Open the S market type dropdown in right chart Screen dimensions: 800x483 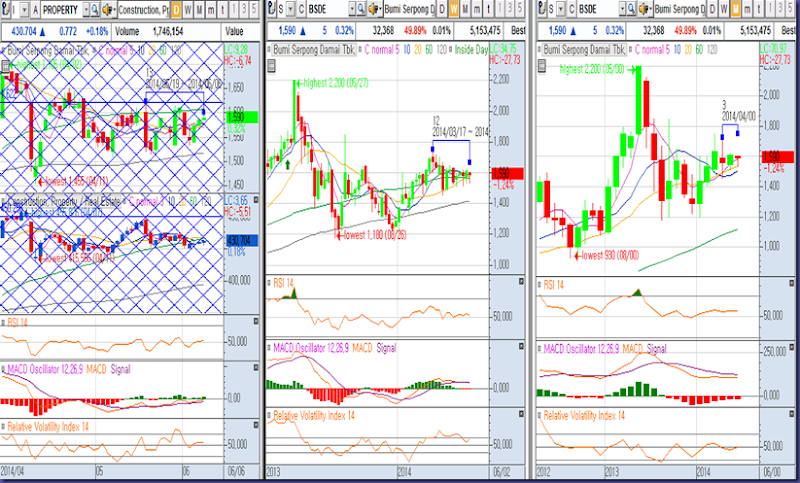(x=561, y=9)
